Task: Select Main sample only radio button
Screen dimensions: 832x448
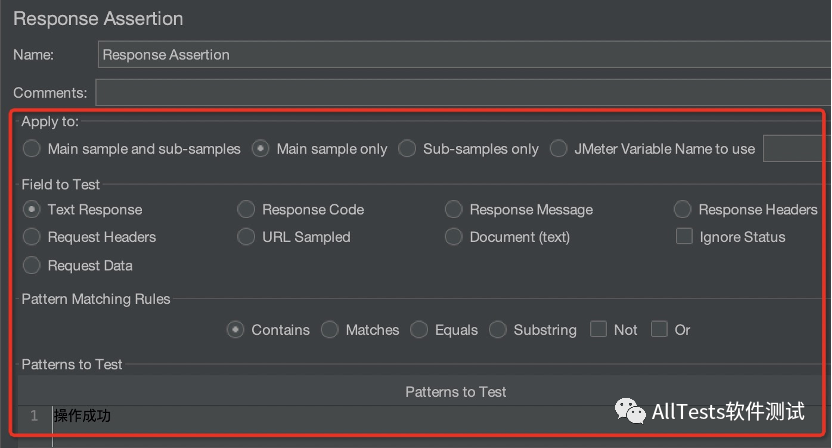Action: [261, 149]
